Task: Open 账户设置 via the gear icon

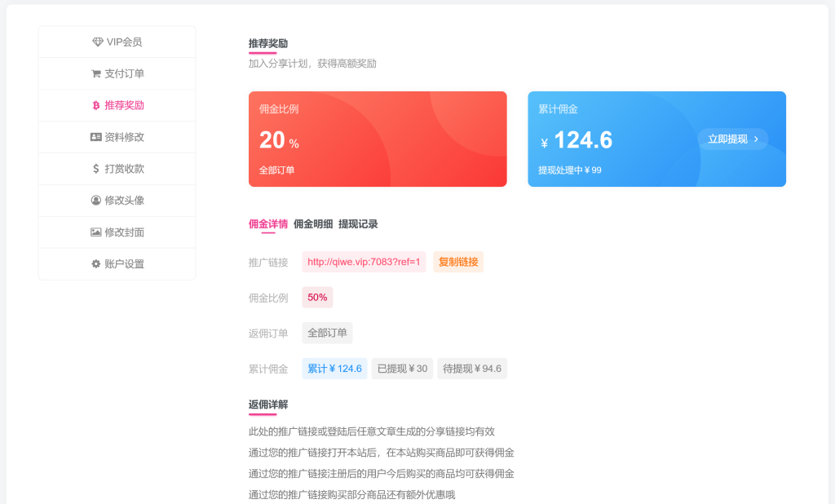Action: coord(96,263)
